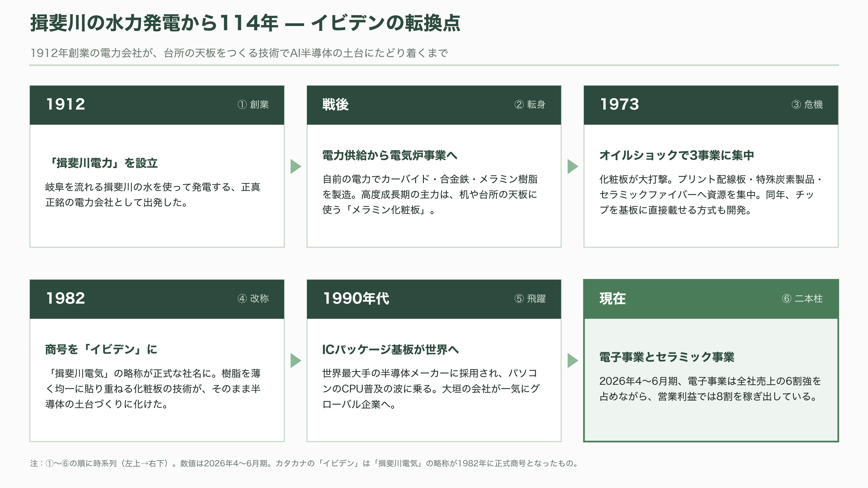This screenshot has height=488, width=868.
Task: Click paragraph starting 世界最大手の半導体メーカー
Action: click(x=431, y=389)
